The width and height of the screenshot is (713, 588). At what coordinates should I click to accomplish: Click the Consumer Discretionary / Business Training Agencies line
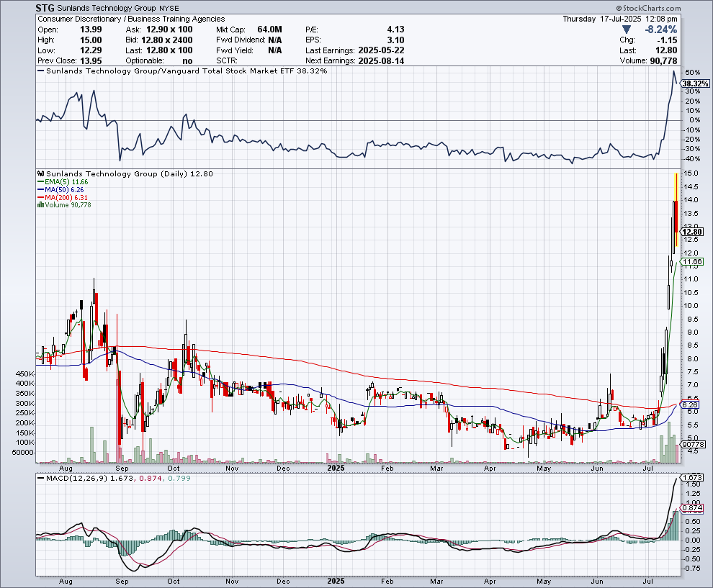131,19
